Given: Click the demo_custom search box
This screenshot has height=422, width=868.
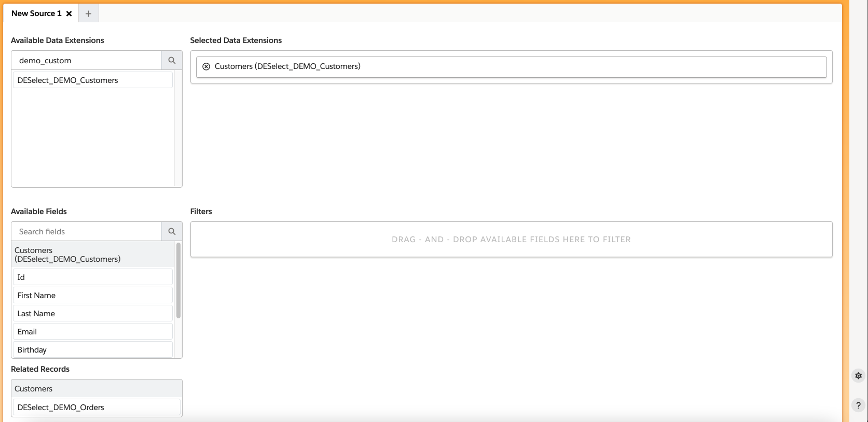Looking at the screenshot, I should pyautogui.click(x=87, y=61).
